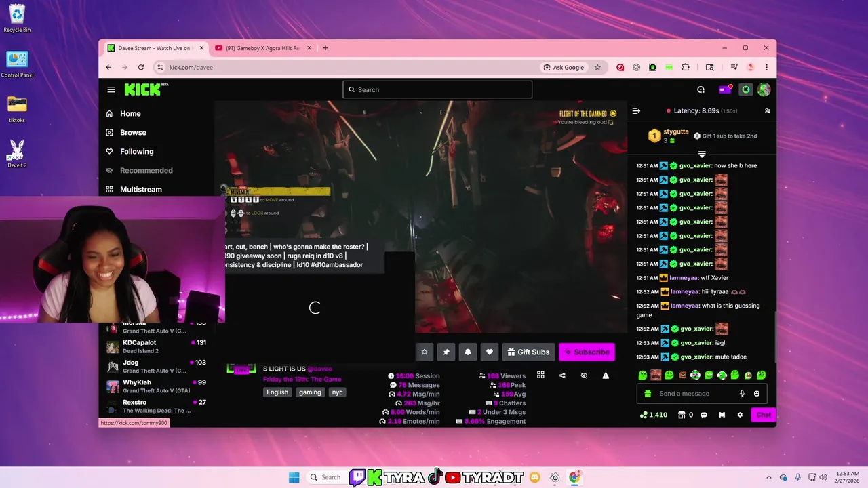
Task: Click the star favorite button under the stream
Action: pos(425,352)
